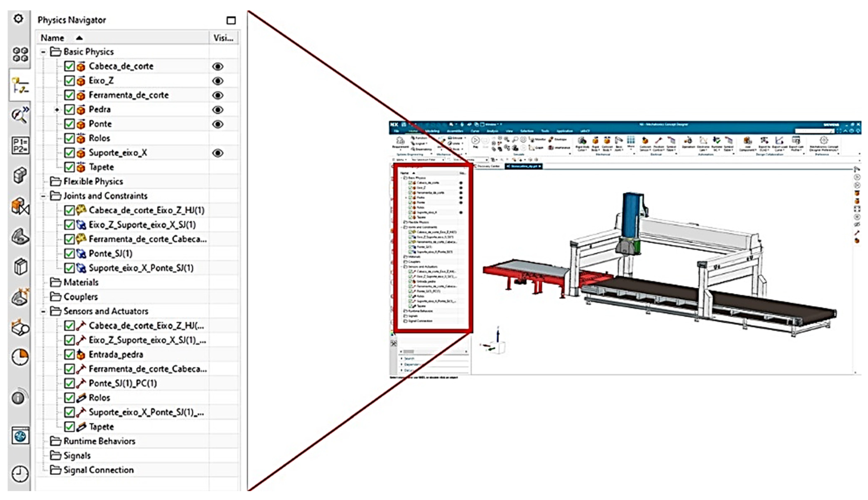This screenshot has width=868, height=500.
Task: Sort by the Name column header
Action: click(x=53, y=38)
